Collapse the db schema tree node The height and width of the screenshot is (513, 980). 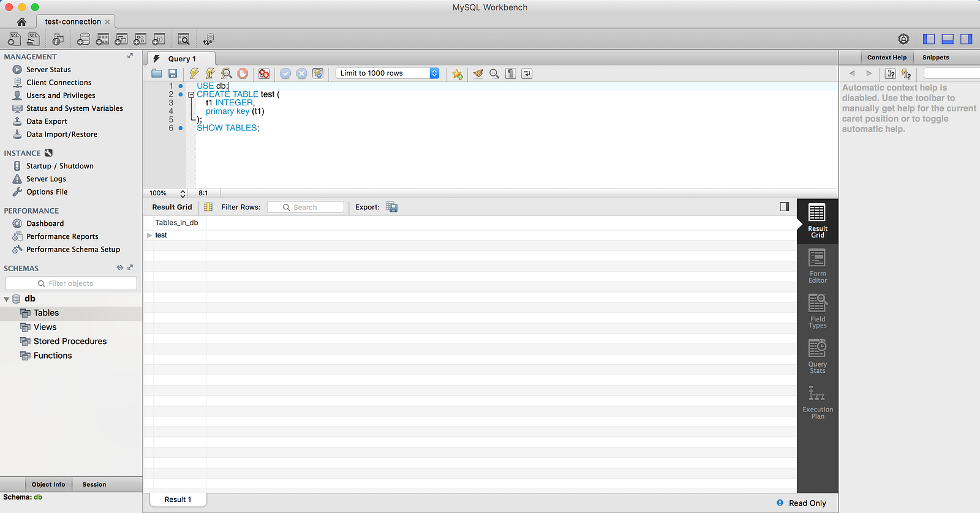click(7, 299)
